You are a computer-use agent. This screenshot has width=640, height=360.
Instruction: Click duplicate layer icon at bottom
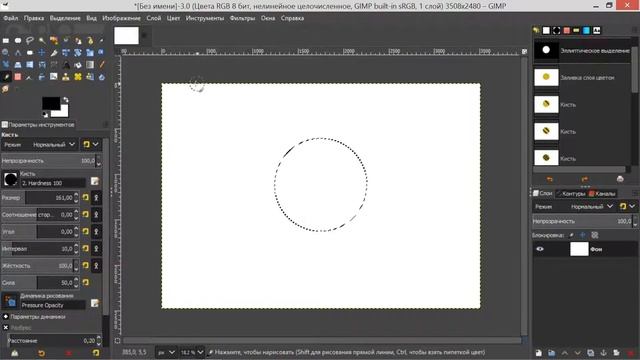click(x=591, y=353)
